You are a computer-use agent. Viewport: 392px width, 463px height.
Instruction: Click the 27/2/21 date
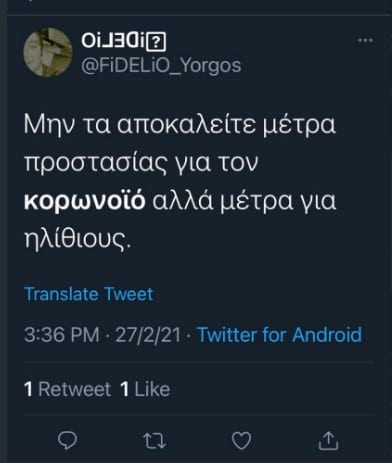[148, 335]
